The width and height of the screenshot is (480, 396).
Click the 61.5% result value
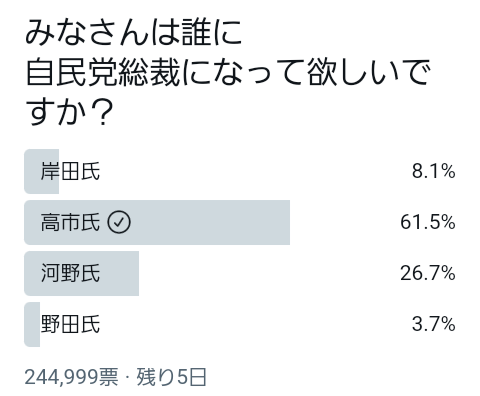click(x=428, y=222)
